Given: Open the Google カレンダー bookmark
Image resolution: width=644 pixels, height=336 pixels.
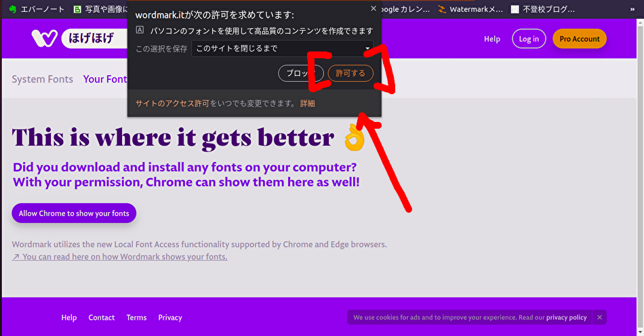Looking at the screenshot, I should pos(405,9).
